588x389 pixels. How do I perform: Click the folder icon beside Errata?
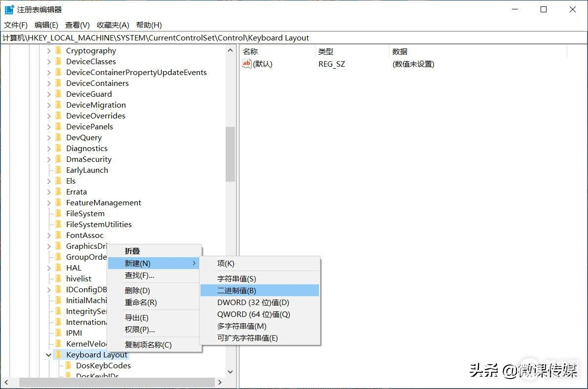(x=58, y=192)
